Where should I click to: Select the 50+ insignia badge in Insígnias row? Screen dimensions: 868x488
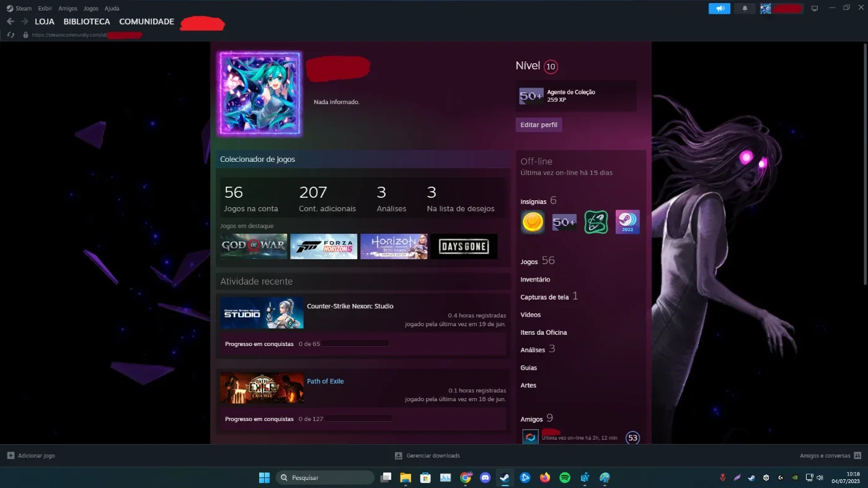(564, 222)
